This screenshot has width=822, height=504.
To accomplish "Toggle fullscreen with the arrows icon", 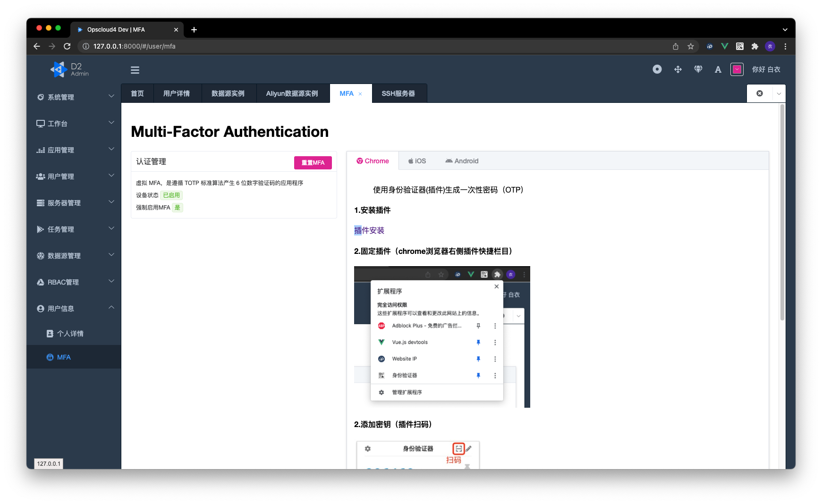I will click(x=678, y=69).
